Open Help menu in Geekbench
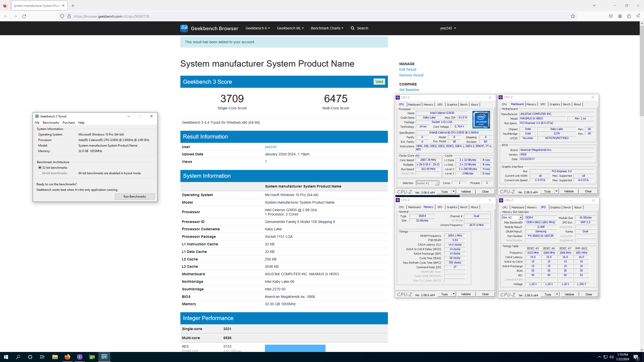This screenshot has width=644, height=362. 81,123
